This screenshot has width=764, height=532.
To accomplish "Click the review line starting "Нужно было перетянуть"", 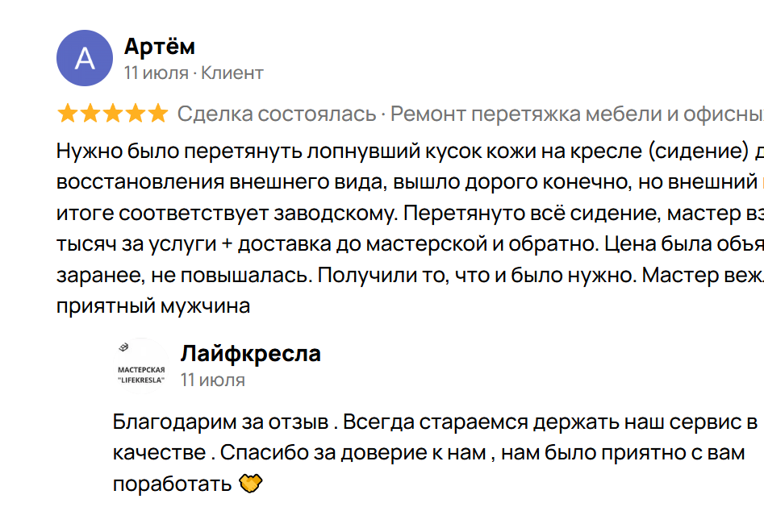I will click(403, 152).
